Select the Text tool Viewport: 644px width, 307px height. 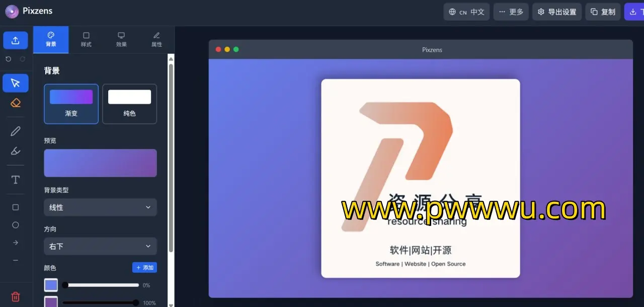point(16,180)
